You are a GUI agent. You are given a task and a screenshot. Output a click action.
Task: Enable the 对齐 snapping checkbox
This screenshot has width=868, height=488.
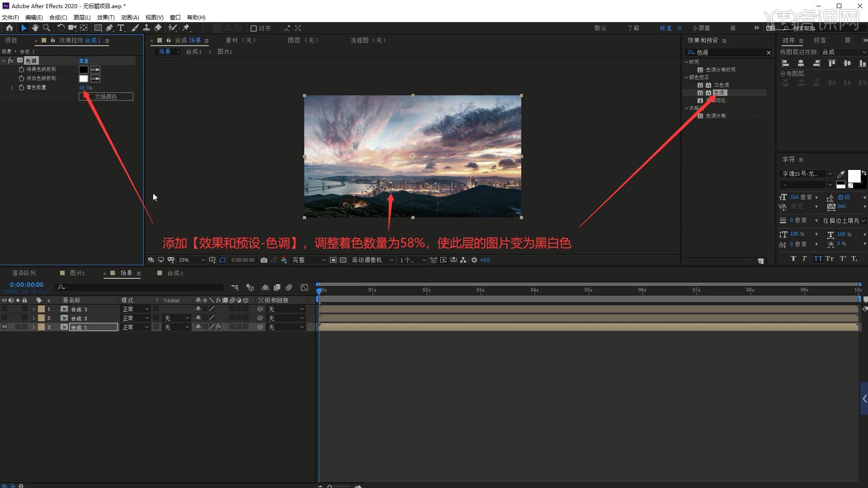254,28
